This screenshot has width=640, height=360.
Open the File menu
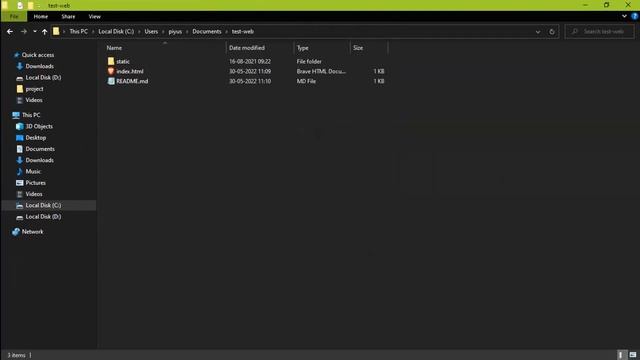14,16
